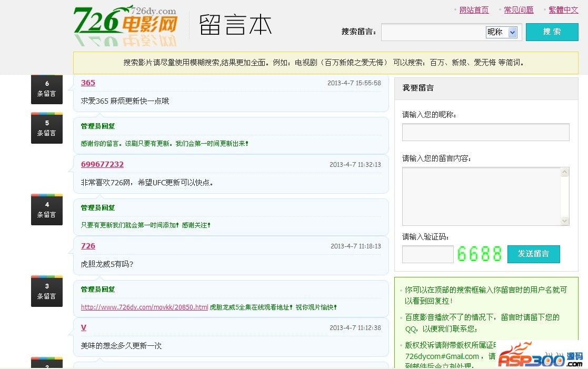Click the 6 条留言 counter badge
Viewport: 588px width, 369px height.
click(47, 88)
